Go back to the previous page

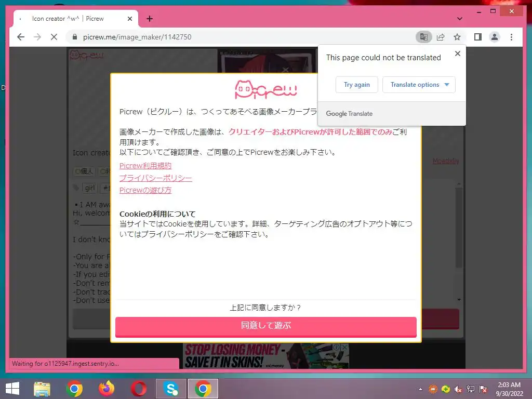(x=21, y=37)
